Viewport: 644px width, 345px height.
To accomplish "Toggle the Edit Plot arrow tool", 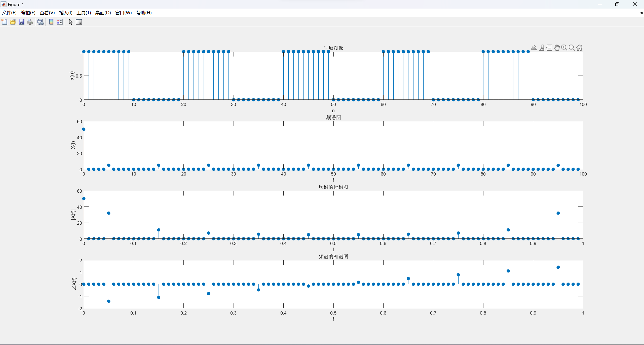I will coord(71,22).
